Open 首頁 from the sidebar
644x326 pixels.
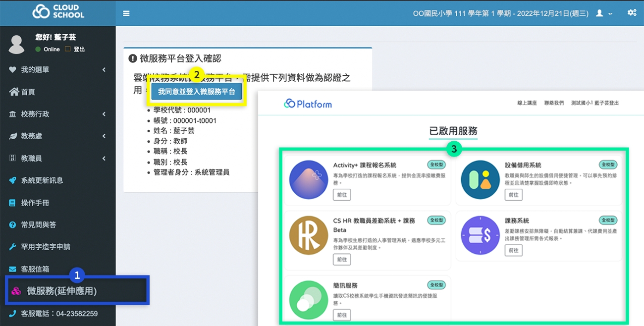coord(28,92)
